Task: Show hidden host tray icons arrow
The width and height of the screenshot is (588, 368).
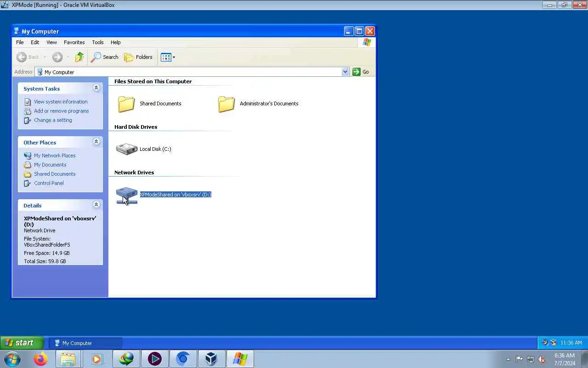Action: [x=508, y=359]
